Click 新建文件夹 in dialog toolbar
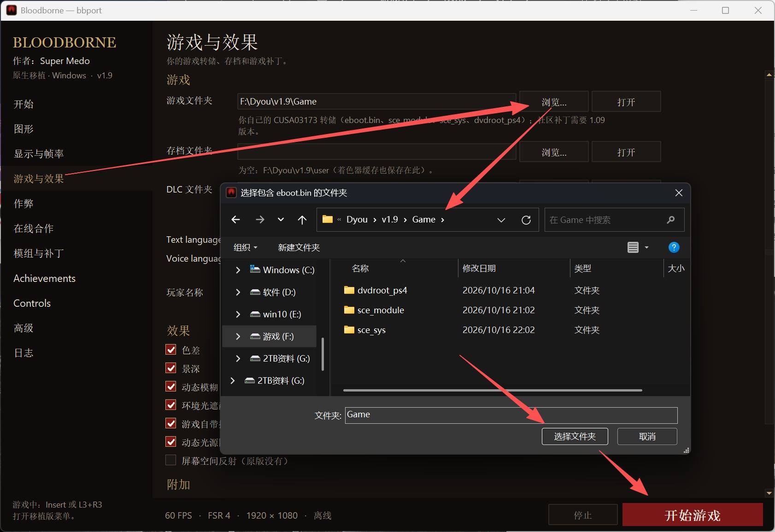The height and width of the screenshot is (532, 775). coord(299,247)
